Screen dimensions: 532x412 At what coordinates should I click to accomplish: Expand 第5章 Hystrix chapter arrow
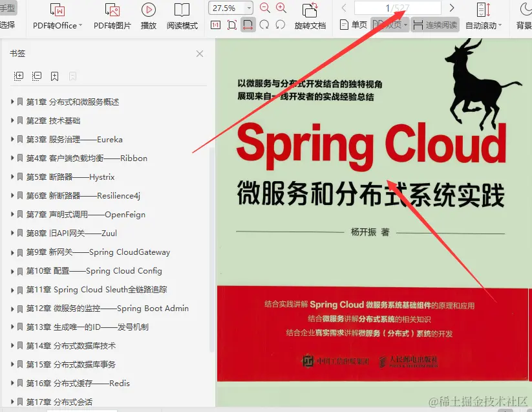pos(12,177)
